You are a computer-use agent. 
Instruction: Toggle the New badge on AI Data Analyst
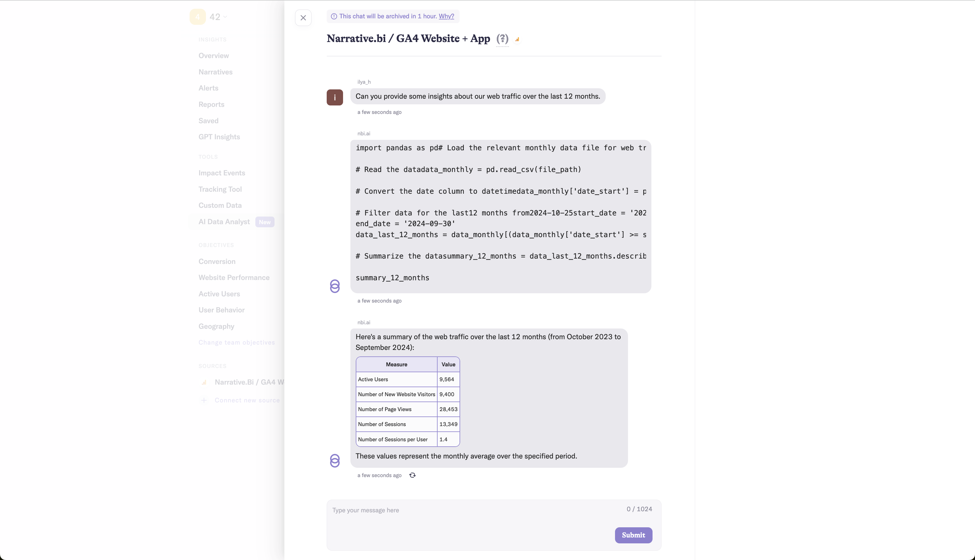click(x=265, y=221)
